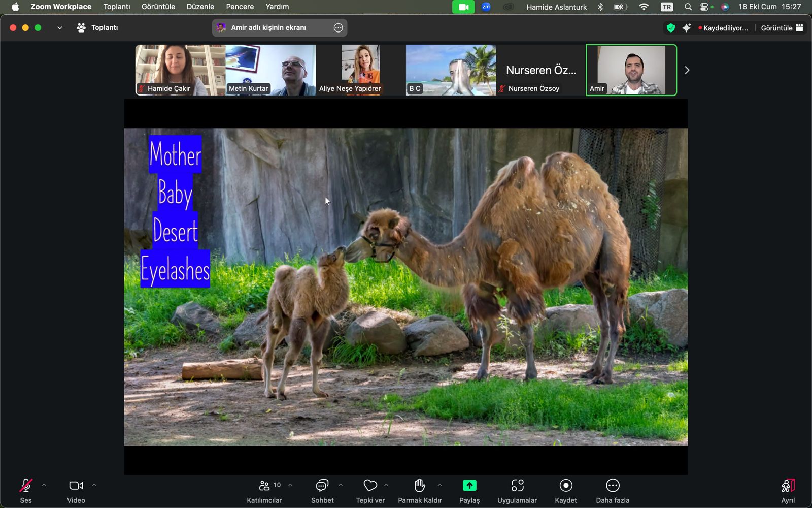Open the Pencere menu
This screenshot has width=812, height=508.
(240, 7)
